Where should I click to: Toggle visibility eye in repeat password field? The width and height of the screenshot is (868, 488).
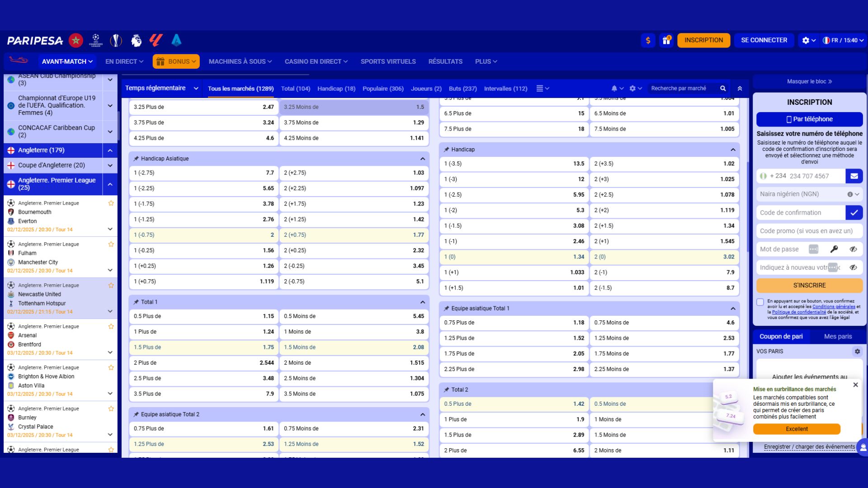853,267
